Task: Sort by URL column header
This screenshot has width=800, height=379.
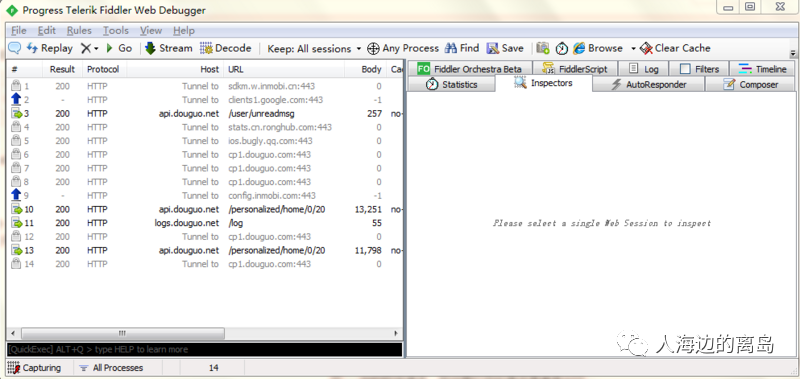Action: pos(284,69)
